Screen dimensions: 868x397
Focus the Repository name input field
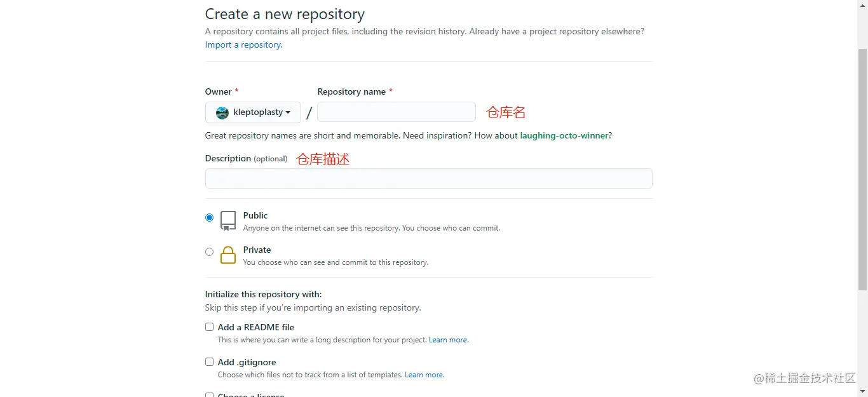click(x=396, y=112)
